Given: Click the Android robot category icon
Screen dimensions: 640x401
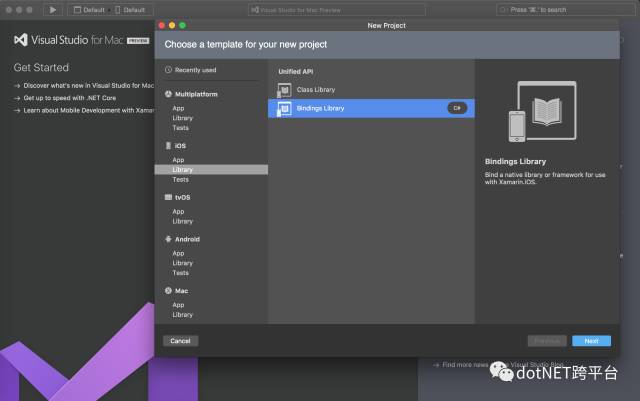Looking at the screenshot, I should [168, 239].
